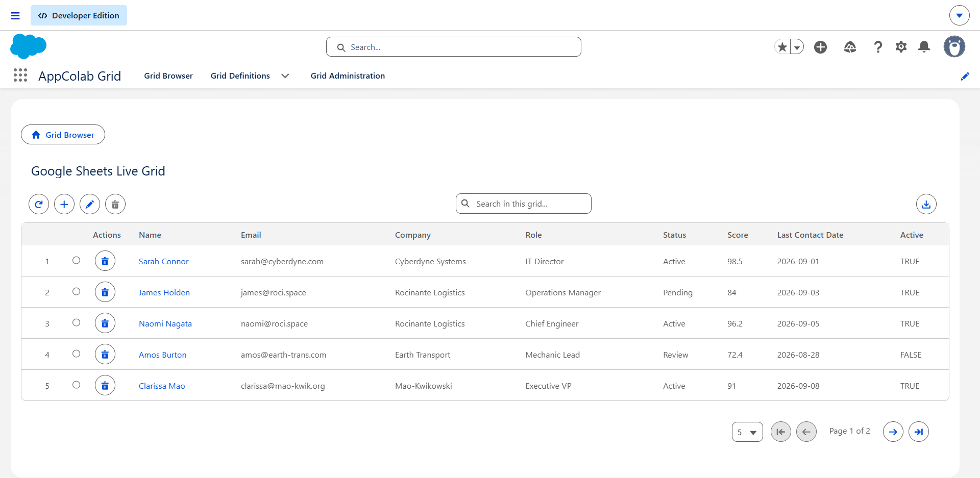Click the Name column header
This screenshot has width=980, height=478.
150,235
